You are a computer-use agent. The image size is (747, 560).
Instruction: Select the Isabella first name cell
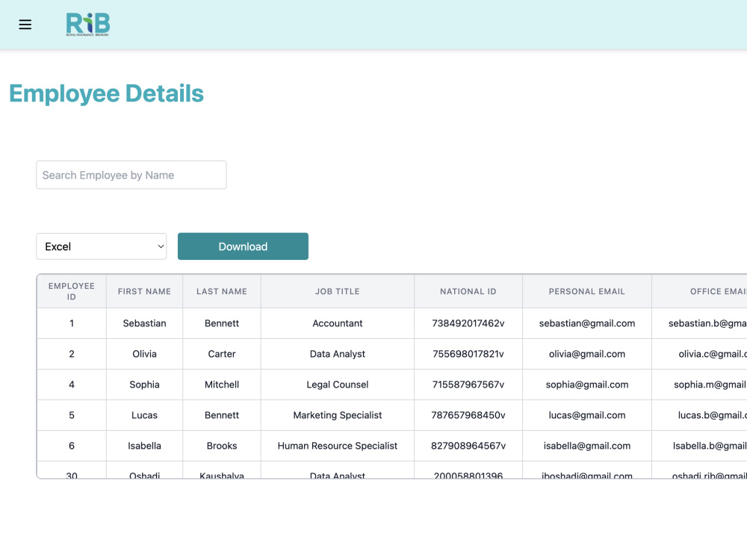(x=144, y=446)
